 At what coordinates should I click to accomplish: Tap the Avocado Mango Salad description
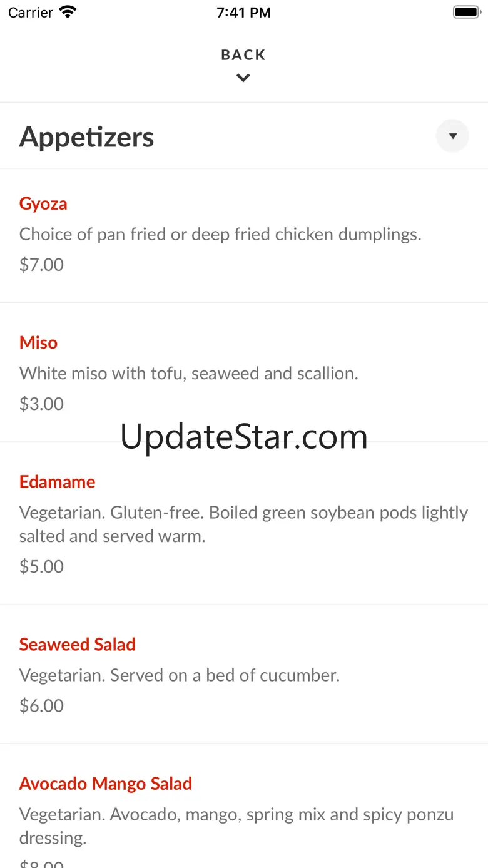(236, 825)
